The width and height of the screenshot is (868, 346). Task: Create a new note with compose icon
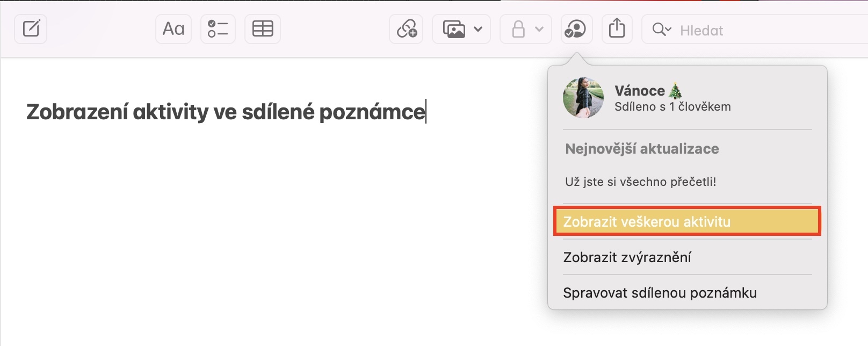[x=31, y=28]
